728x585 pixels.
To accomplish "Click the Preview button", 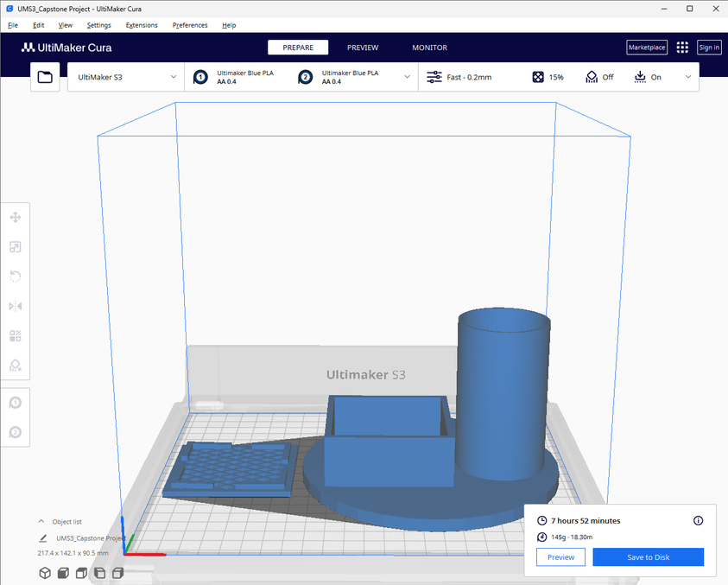I will [x=560, y=557].
